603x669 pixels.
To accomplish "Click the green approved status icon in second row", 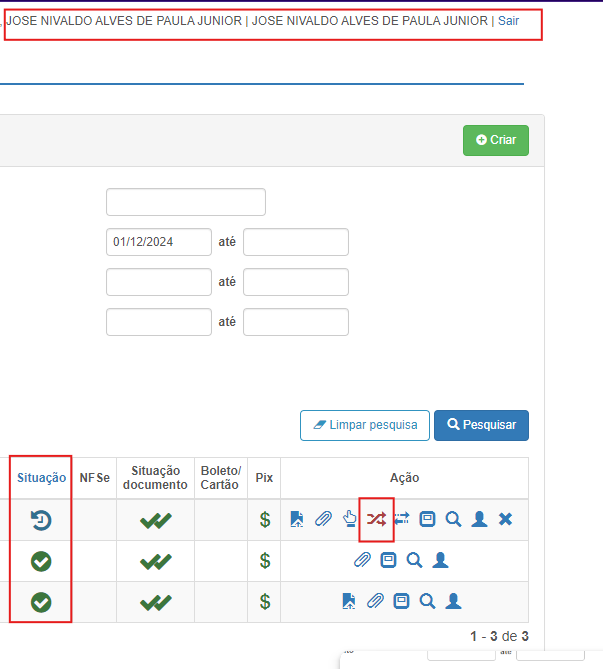I will [41, 561].
